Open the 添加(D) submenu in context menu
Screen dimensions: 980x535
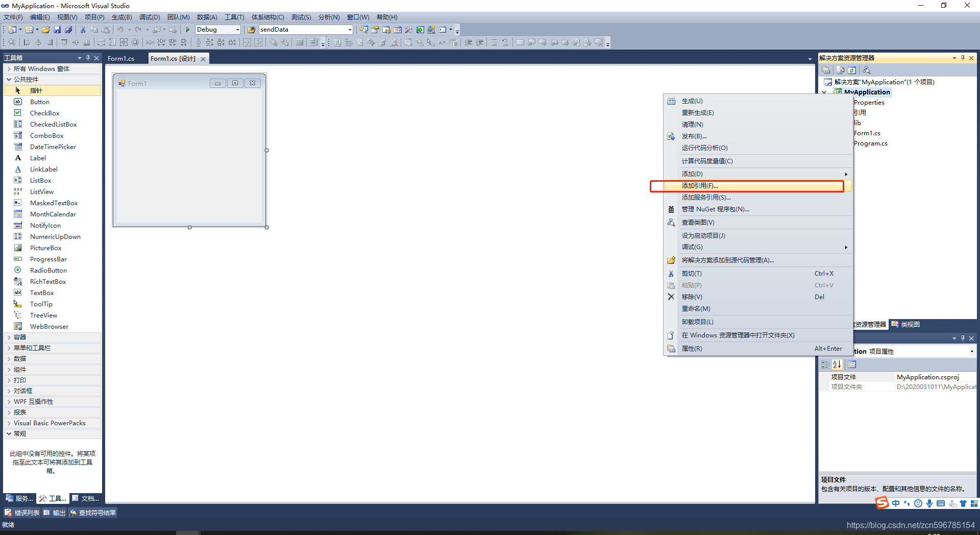point(758,174)
